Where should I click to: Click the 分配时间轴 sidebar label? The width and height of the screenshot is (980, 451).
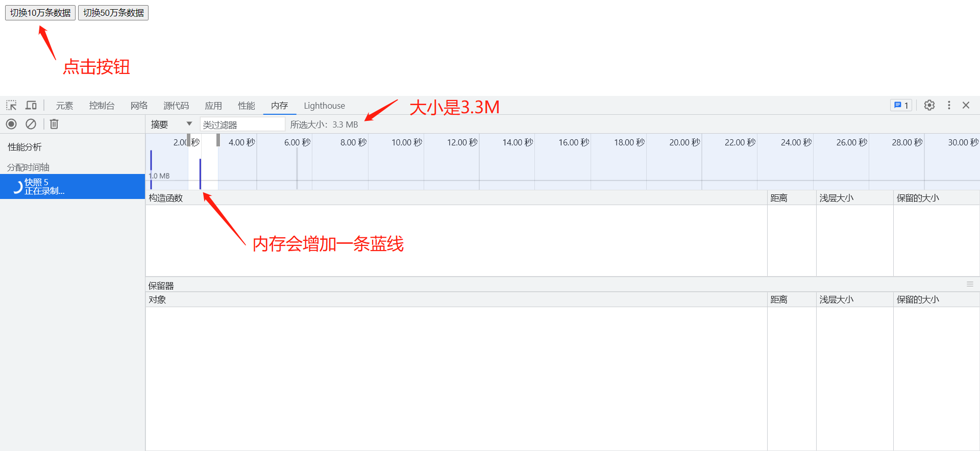(28, 167)
